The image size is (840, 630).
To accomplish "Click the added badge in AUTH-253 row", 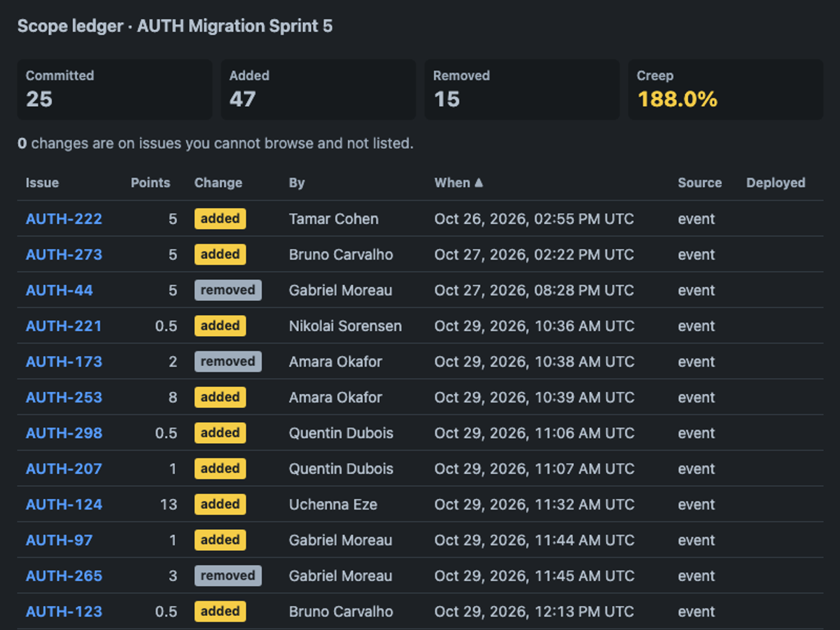I will (220, 398).
